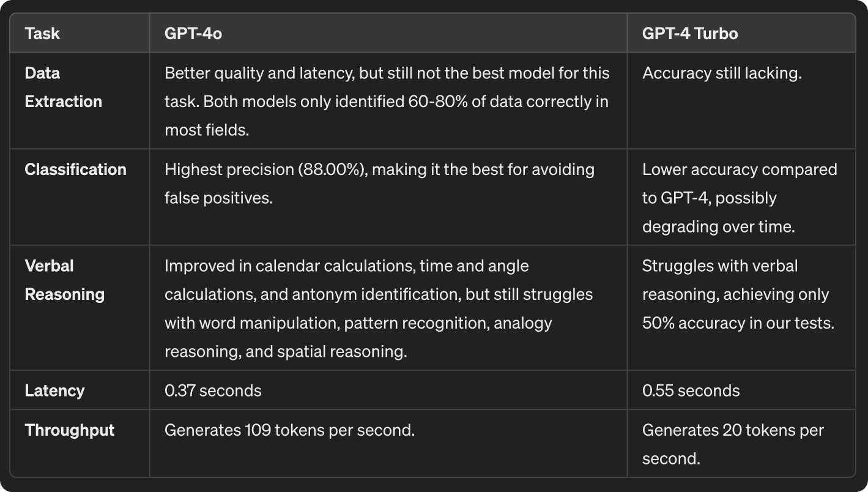The width and height of the screenshot is (868, 492).
Task: Click the Task column header
Action: point(42,33)
